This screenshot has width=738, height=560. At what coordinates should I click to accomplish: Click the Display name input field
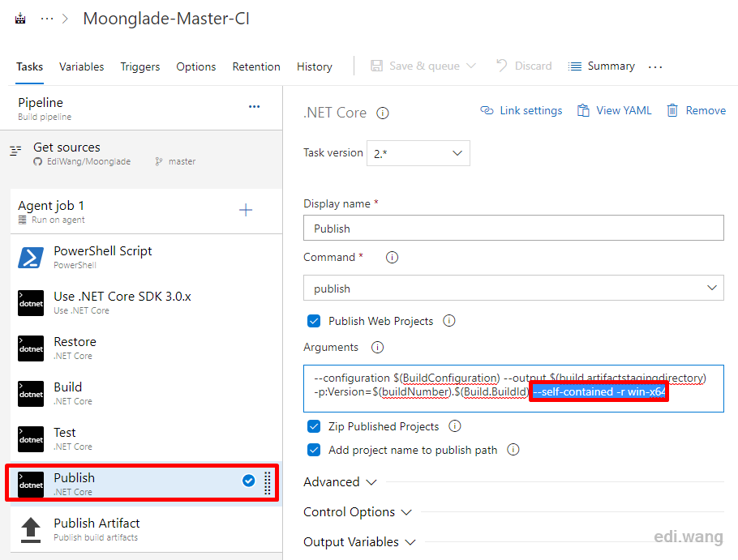point(513,228)
